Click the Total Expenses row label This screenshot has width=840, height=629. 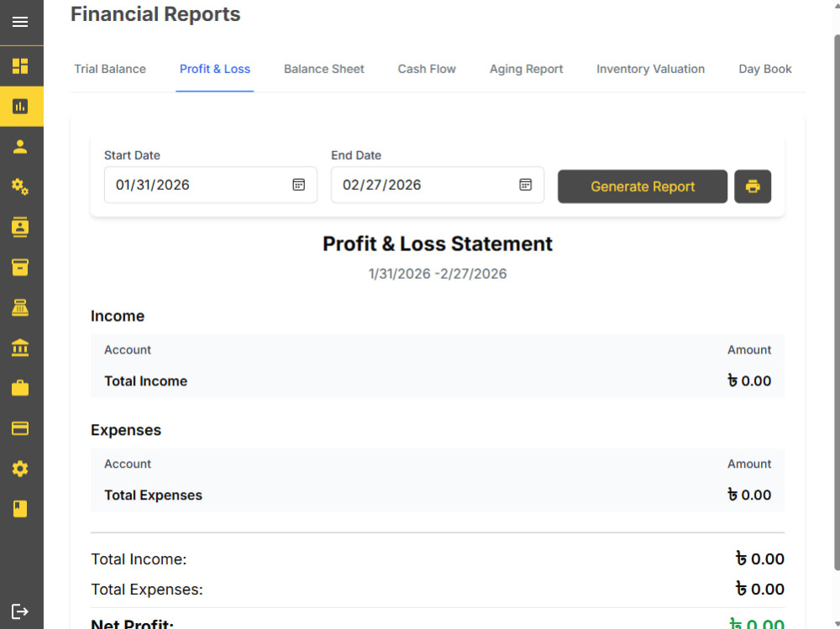tap(153, 495)
